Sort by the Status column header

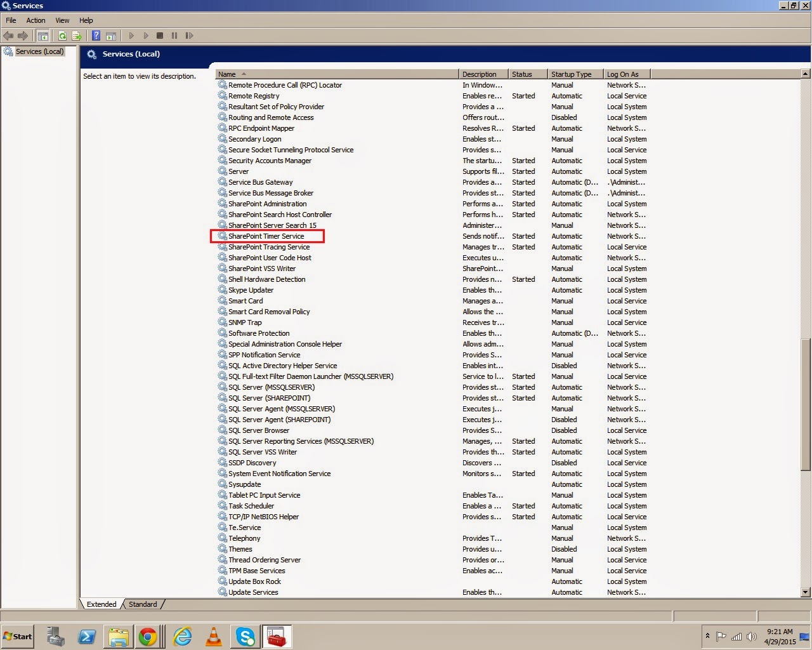point(528,74)
